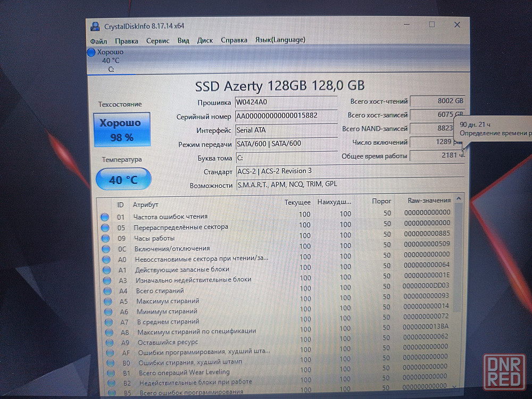Click the attribute list vertical scrollbar thumb

(x=458, y=257)
